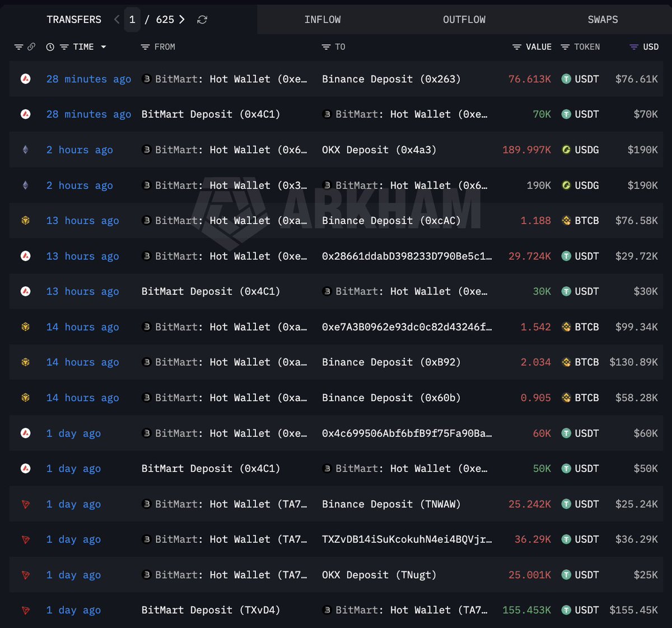Open the Binance Deposit (0x263) link
Image resolution: width=672 pixels, height=628 pixels.
(391, 79)
